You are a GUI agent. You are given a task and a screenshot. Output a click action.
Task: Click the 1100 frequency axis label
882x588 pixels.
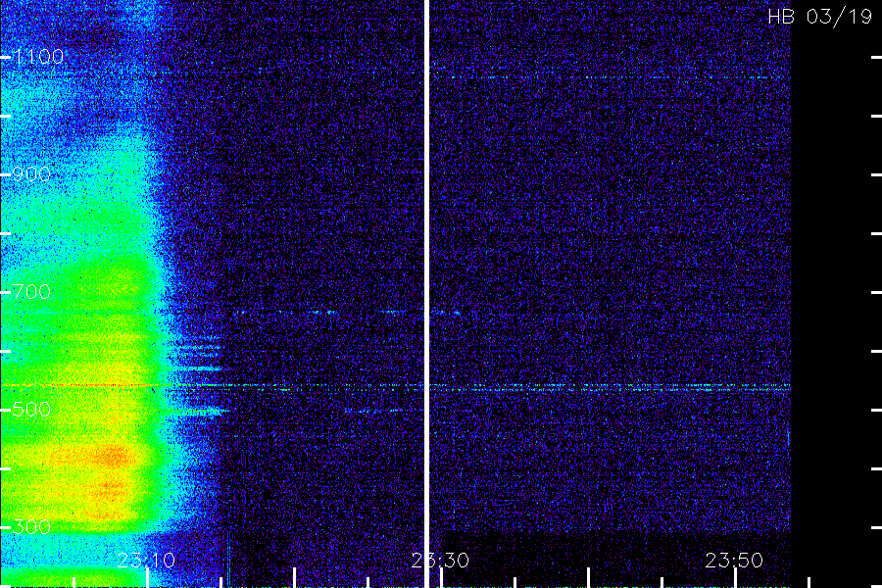(39, 57)
